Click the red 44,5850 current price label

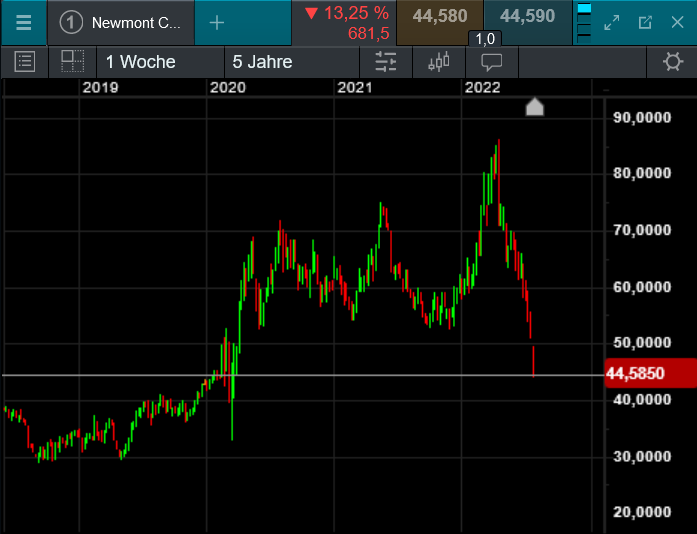(x=645, y=373)
